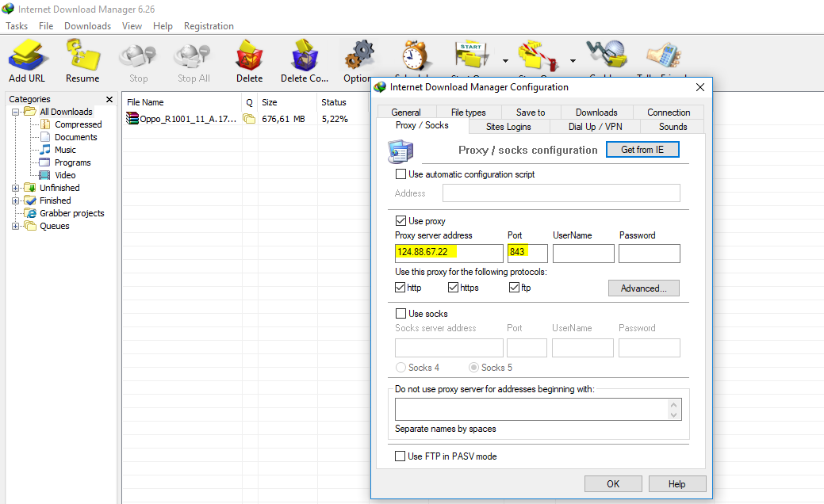Click the proxy Port field
The height and width of the screenshot is (504, 824).
tap(527, 253)
